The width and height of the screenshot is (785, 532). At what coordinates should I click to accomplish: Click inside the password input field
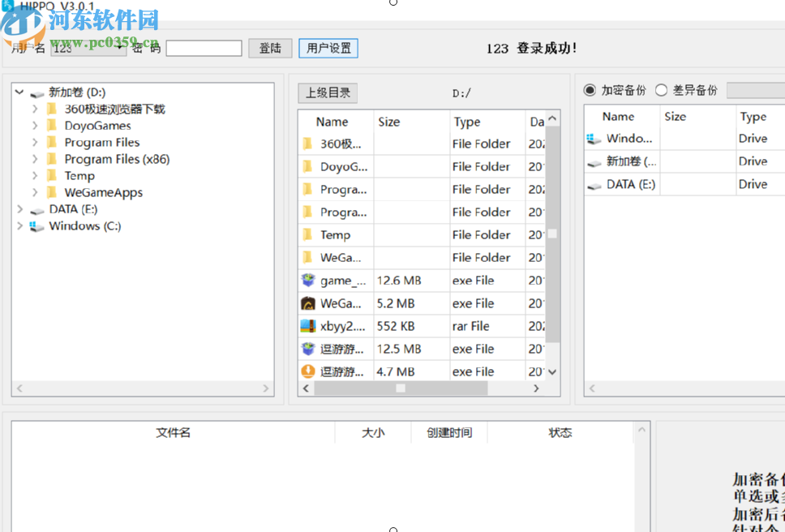point(204,48)
